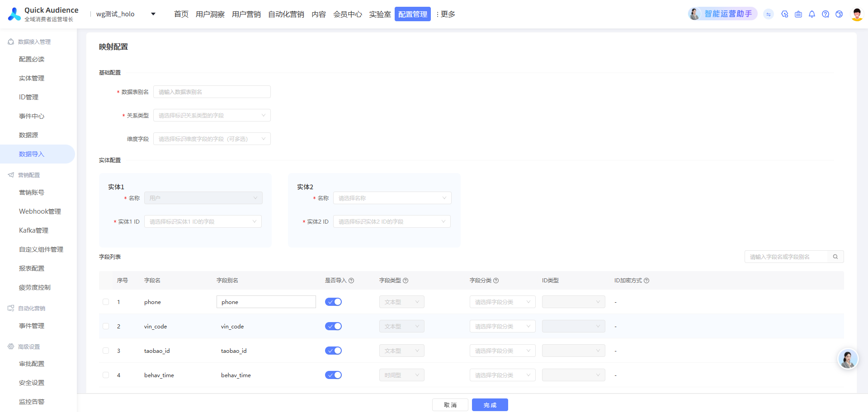Click the search icon in field list
868x412 pixels.
835,257
